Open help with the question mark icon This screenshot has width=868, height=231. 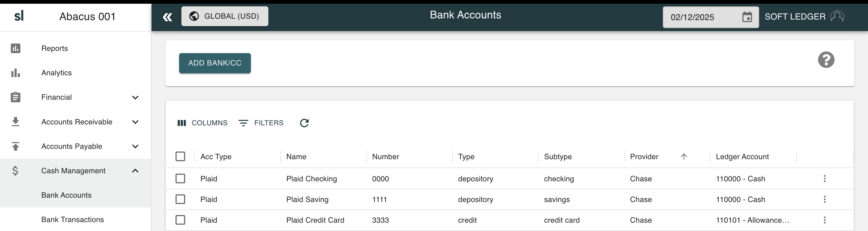[x=826, y=60]
